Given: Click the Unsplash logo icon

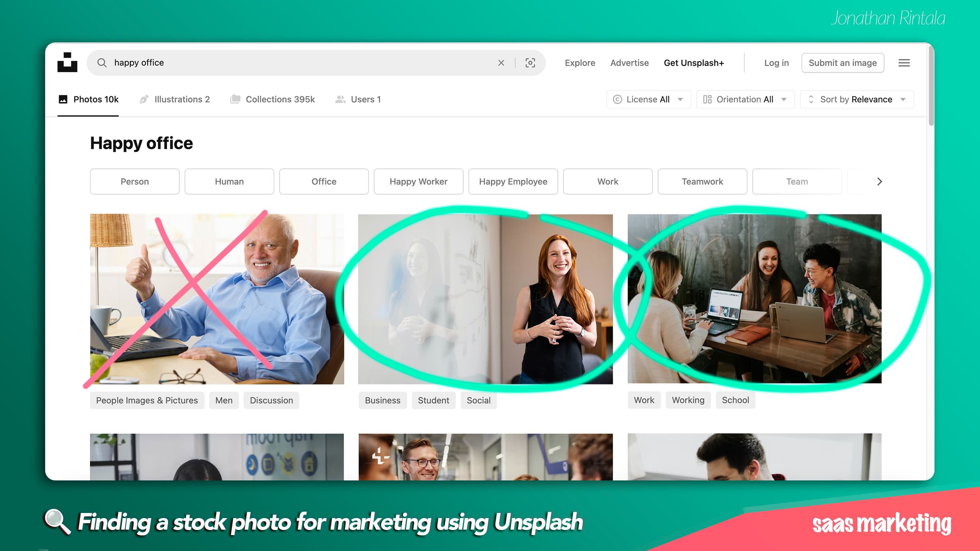Looking at the screenshot, I should (67, 62).
